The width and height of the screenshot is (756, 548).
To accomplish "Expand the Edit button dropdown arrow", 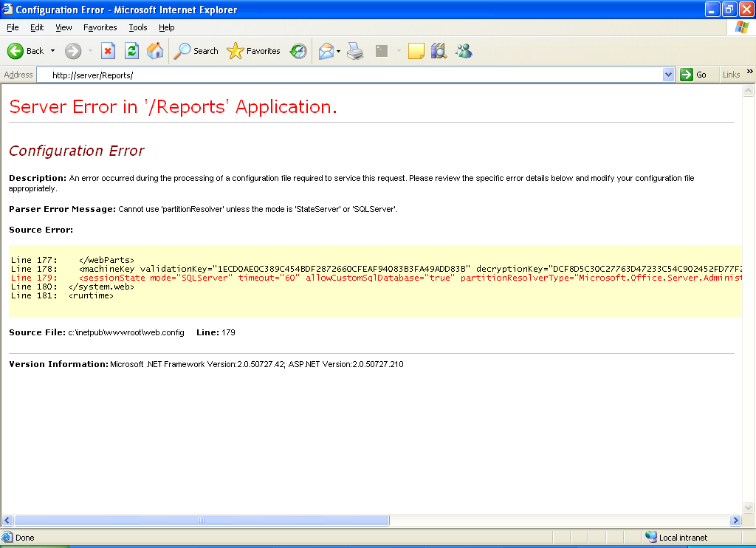I will click(x=399, y=51).
